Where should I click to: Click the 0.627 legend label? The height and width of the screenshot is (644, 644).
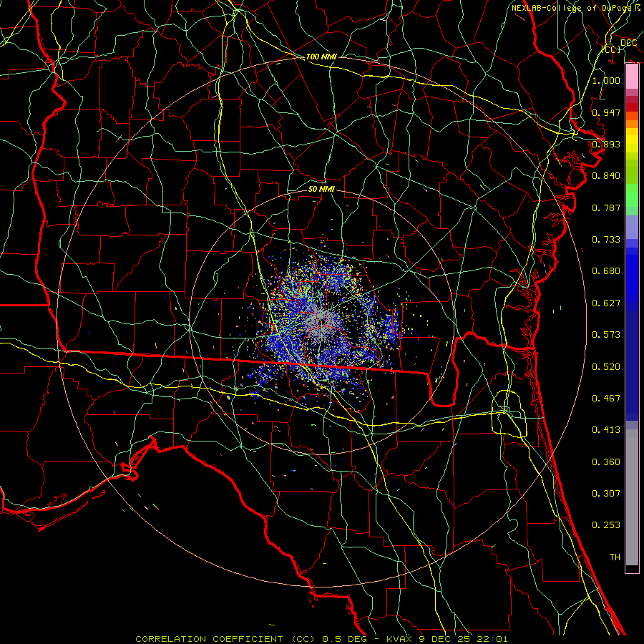click(x=606, y=303)
